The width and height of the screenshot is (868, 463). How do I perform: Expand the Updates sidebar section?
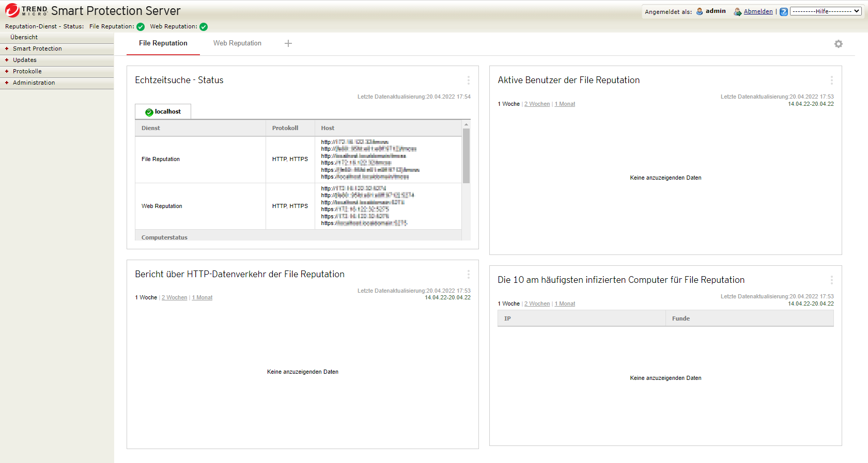tap(25, 60)
